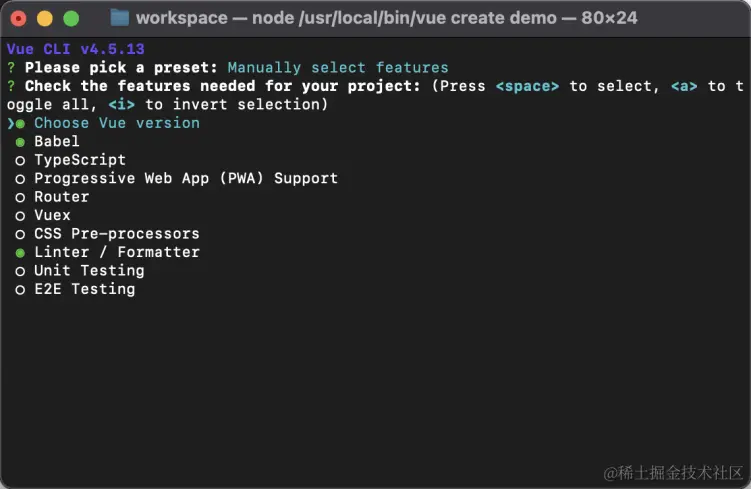Viewport: 751px width, 489px height.
Task: Click the Router option label
Action: tap(61, 196)
